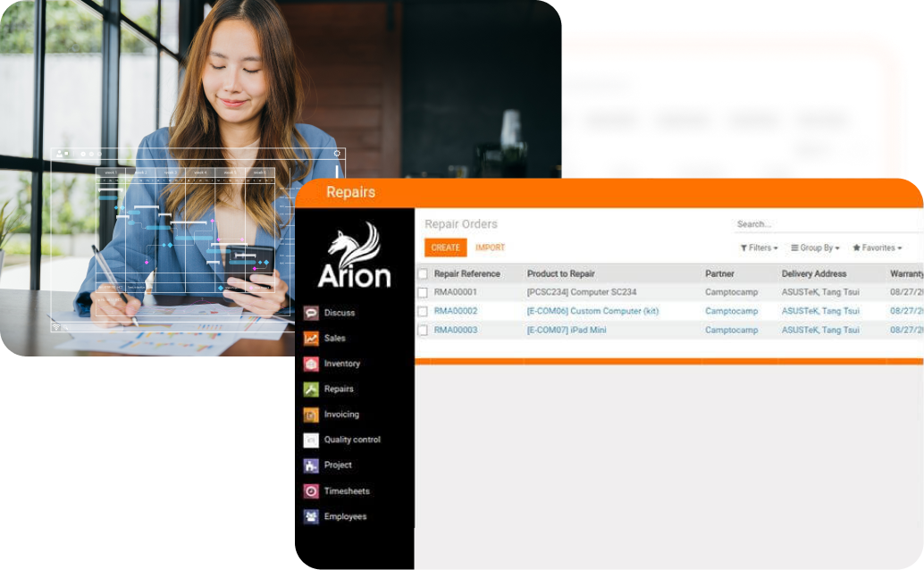Viewport: 924px width, 570px height.
Task: Open the Quality control icon
Action: (311, 440)
